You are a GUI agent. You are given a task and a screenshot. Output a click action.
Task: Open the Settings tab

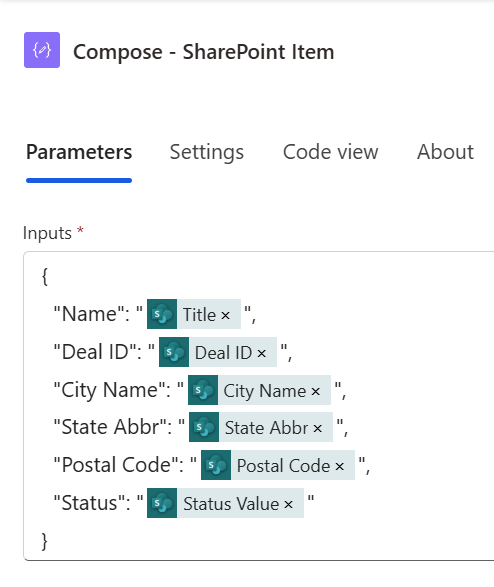[207, 152]
